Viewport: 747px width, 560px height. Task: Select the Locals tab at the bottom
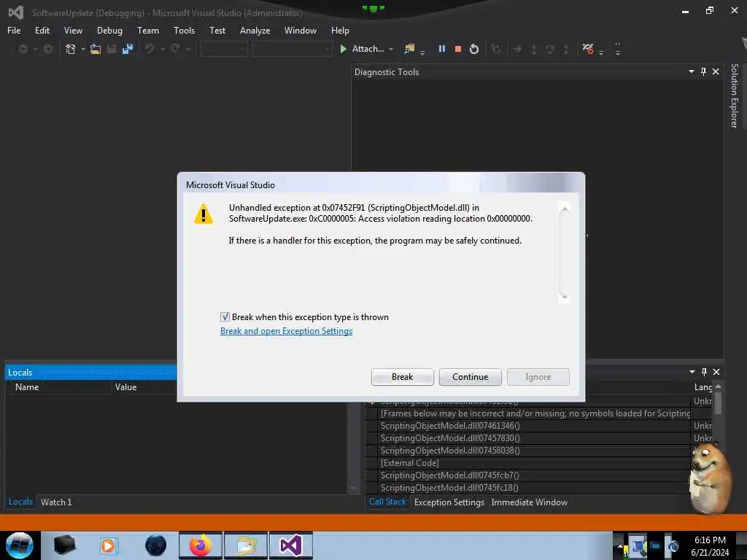coord(20,502)
